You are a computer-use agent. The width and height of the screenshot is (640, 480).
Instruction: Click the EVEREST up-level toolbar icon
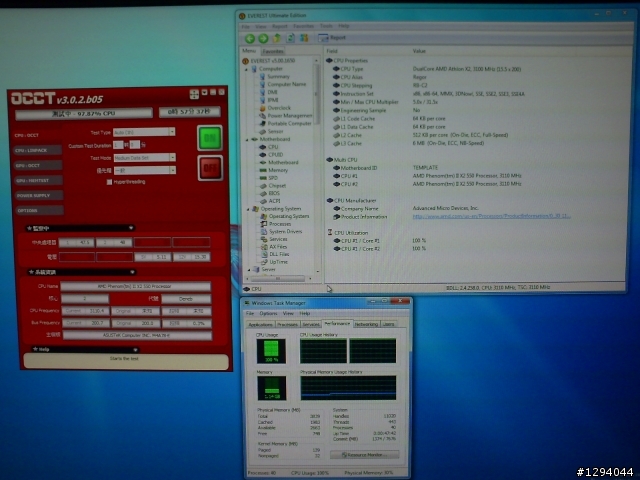coord(277,38)
